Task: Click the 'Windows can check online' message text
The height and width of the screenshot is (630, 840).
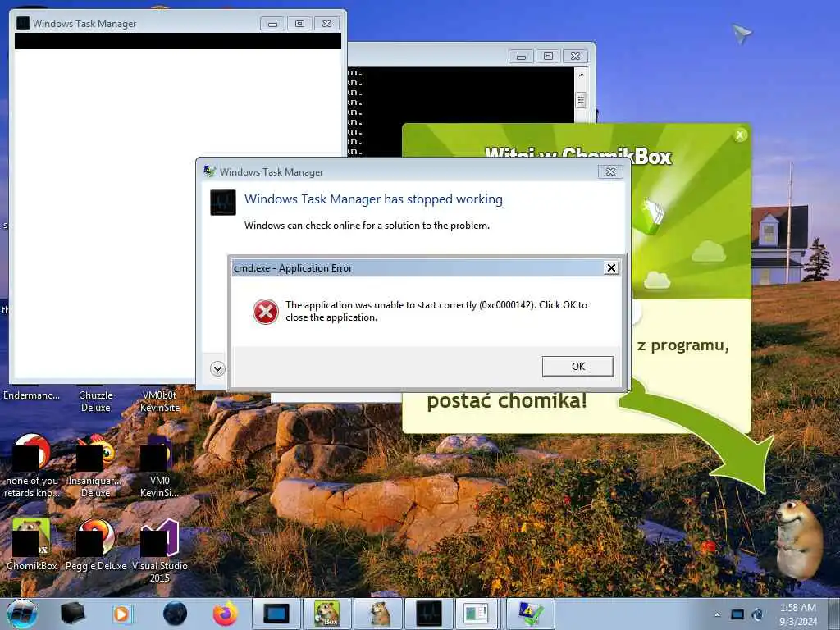Action: point(367,226)
